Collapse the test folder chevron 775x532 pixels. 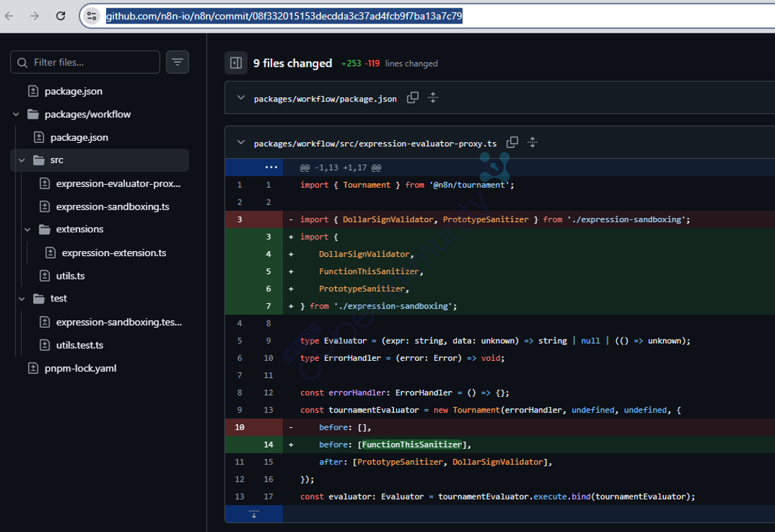point(22,298)
